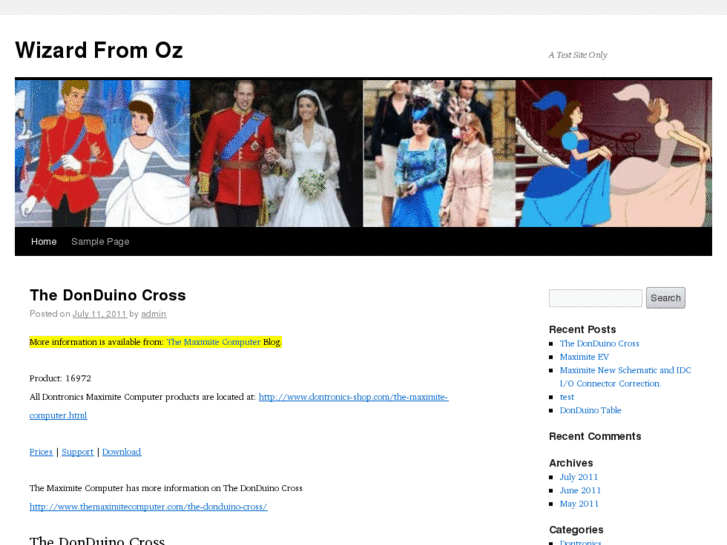Follow the dontronics-shop.com maximite computer URL
Screen dimensions: 727x545
pos(239,406)
